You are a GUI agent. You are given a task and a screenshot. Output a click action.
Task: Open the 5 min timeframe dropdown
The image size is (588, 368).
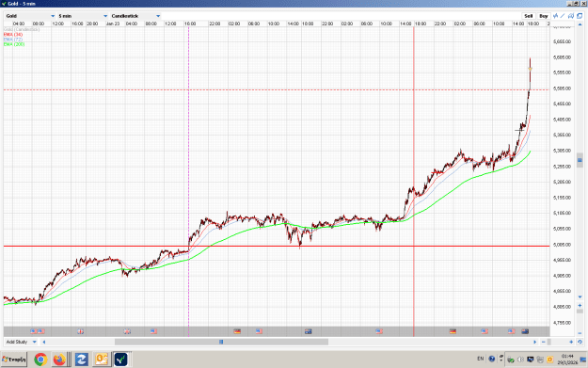click(x=83, y=16)
